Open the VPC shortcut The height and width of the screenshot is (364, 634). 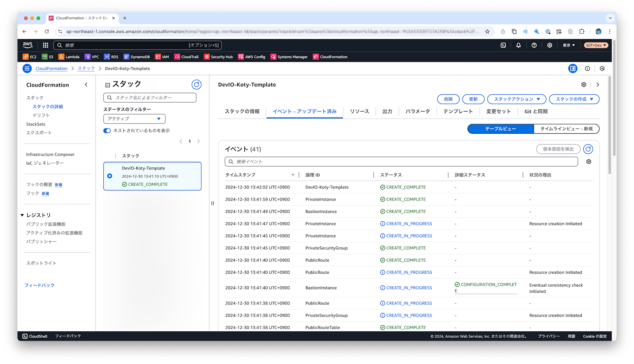92,57
